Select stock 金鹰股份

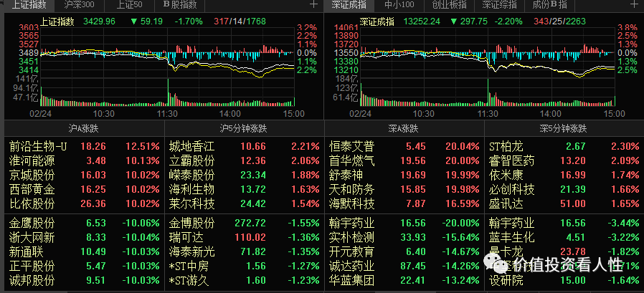pyautogui.click(x=84, y=224)
